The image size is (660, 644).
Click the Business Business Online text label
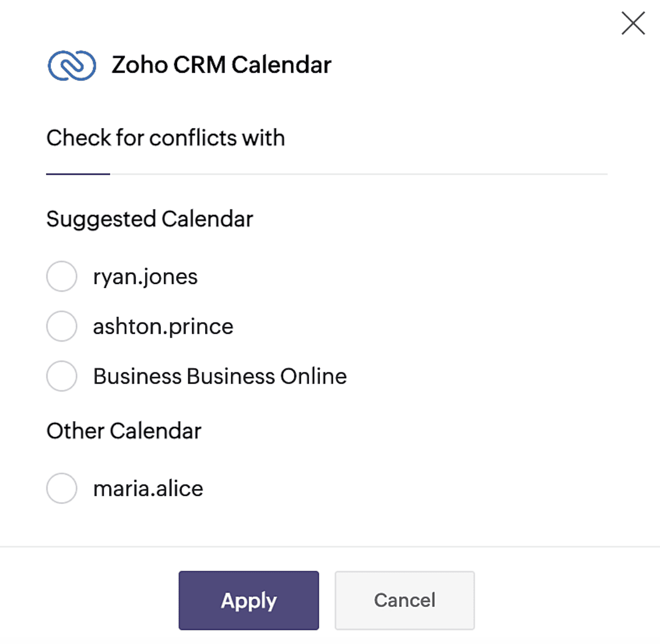[x=220, y=376]
